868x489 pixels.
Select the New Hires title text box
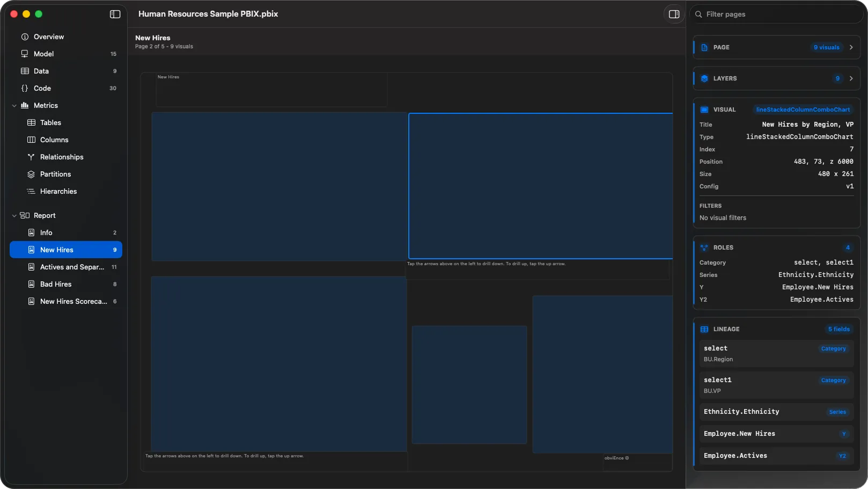pyautogui.click(x=271, y=90)
